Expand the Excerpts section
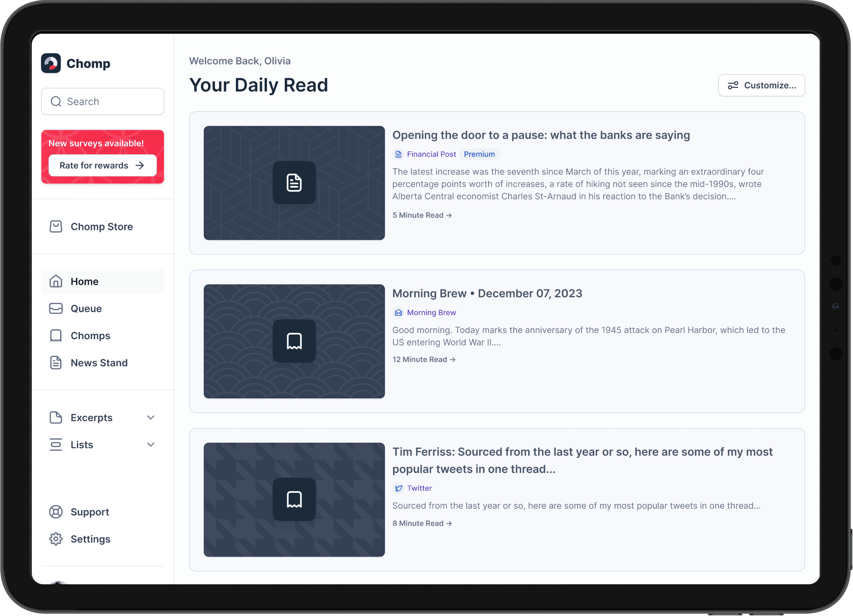 pyautogui.click(x=150, y=417)
